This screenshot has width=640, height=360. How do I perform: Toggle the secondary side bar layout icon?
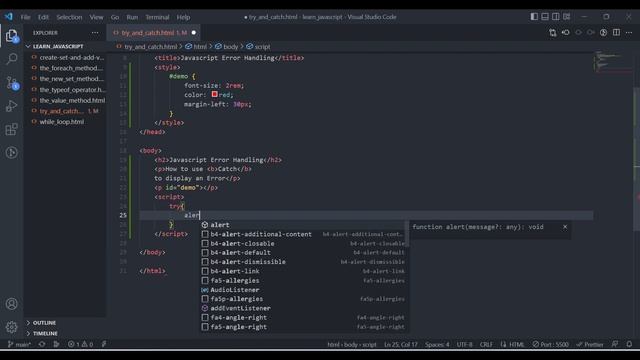(x=556, y=17)
